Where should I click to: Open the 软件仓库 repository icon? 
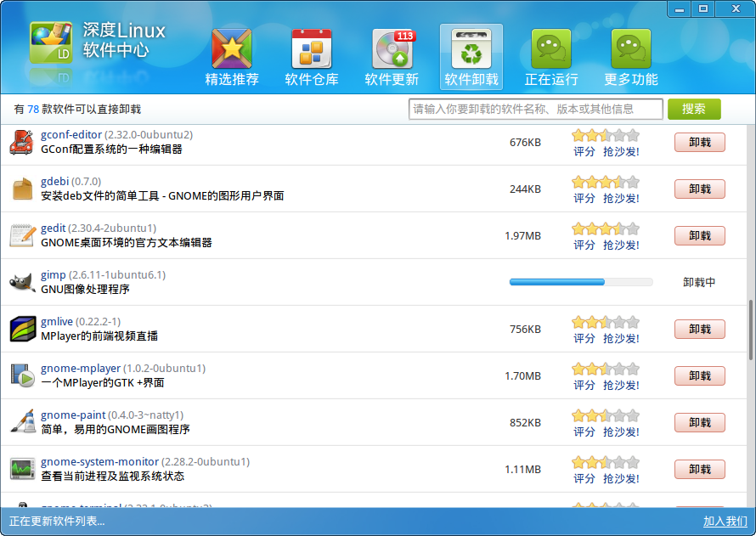(x=312, y=48)
